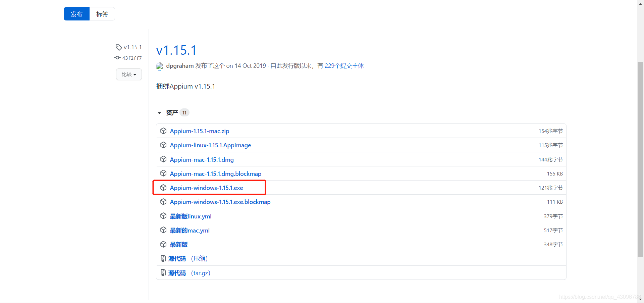Click the 捆绑Appium v1.15.1 description text
Screen dimensions: 644x303
pos(185,87)
